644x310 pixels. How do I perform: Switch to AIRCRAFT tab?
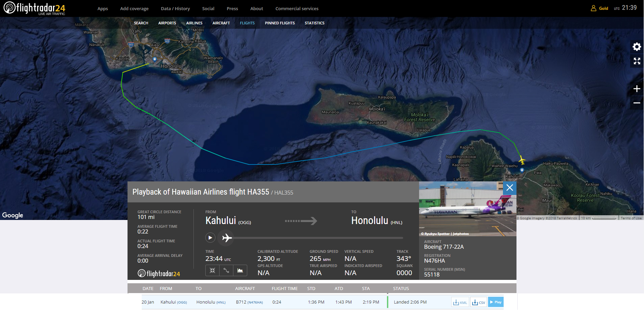tap(221, 23)
